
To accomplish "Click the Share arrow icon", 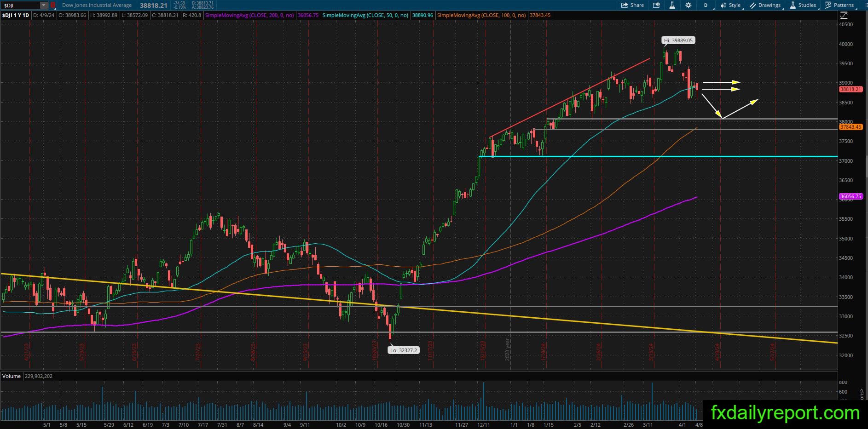I will pos(625,5).
